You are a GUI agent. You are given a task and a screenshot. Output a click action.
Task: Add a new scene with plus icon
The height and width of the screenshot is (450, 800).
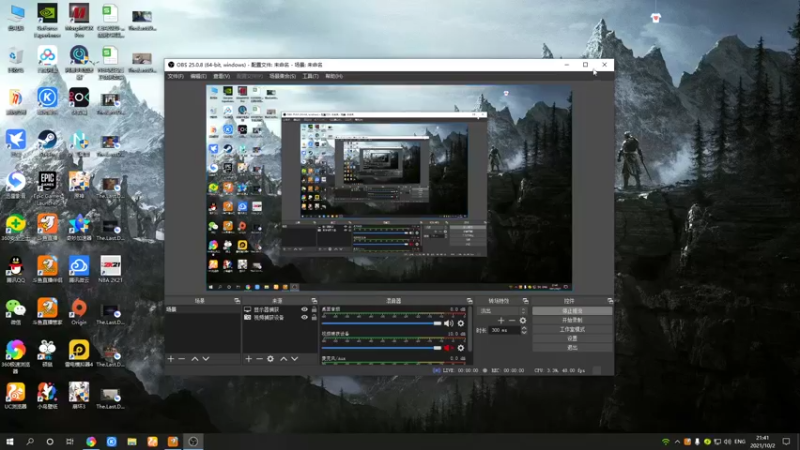pos(171,359)
